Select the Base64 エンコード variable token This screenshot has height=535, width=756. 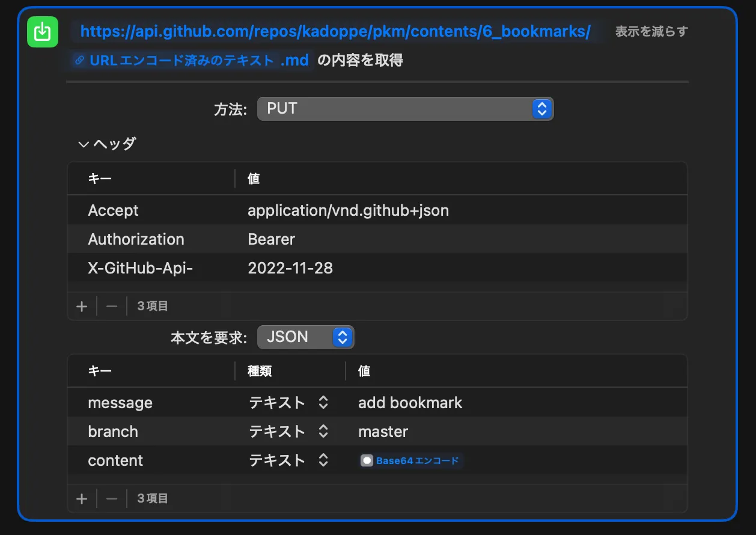[x=411, y=460]
